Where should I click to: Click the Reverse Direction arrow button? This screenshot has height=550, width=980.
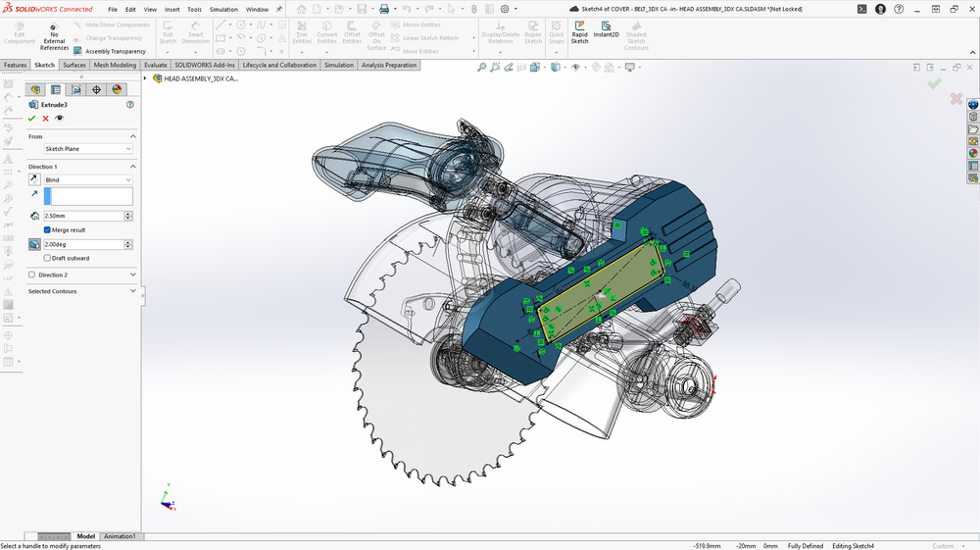click(x=34, y=180)
